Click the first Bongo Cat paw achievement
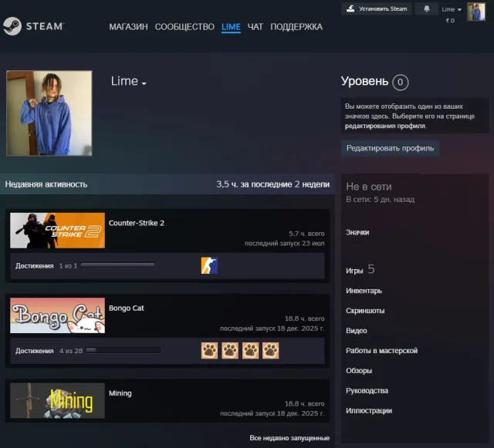 [x=209, y=350]
